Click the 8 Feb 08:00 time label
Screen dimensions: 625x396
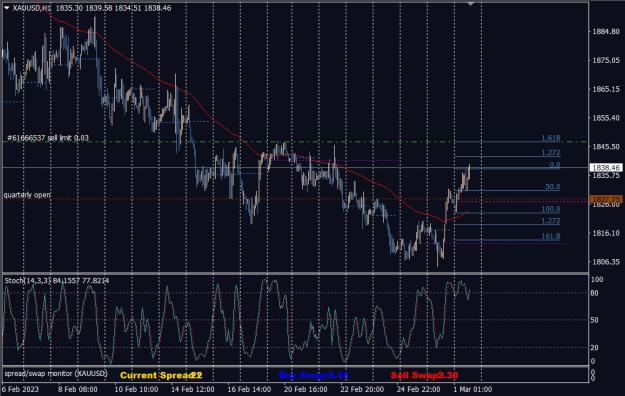77,389
